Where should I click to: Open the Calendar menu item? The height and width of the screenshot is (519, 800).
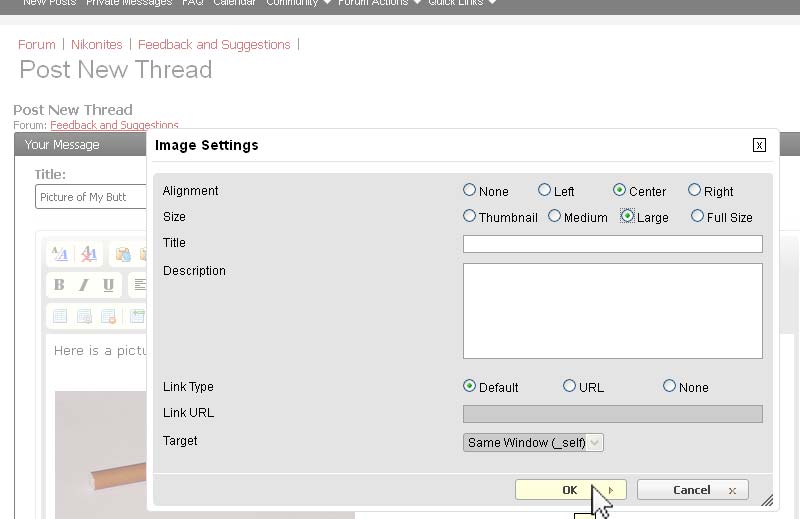tap(234, 3)
